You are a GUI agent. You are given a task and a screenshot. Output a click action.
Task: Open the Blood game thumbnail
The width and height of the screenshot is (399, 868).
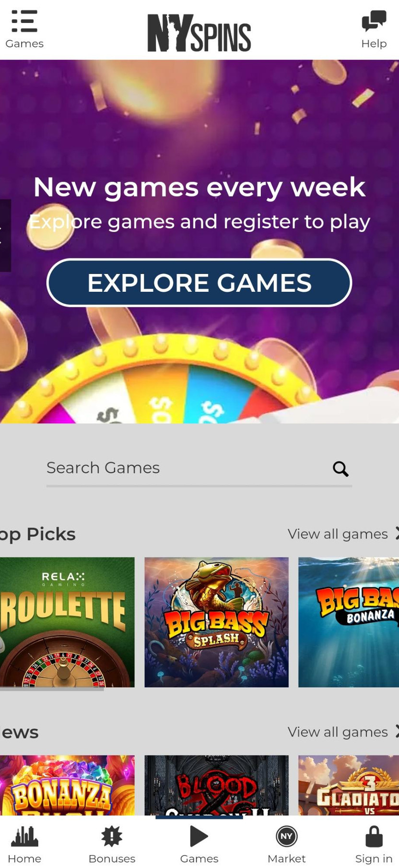pyautogui.click(x=216, y=785)
